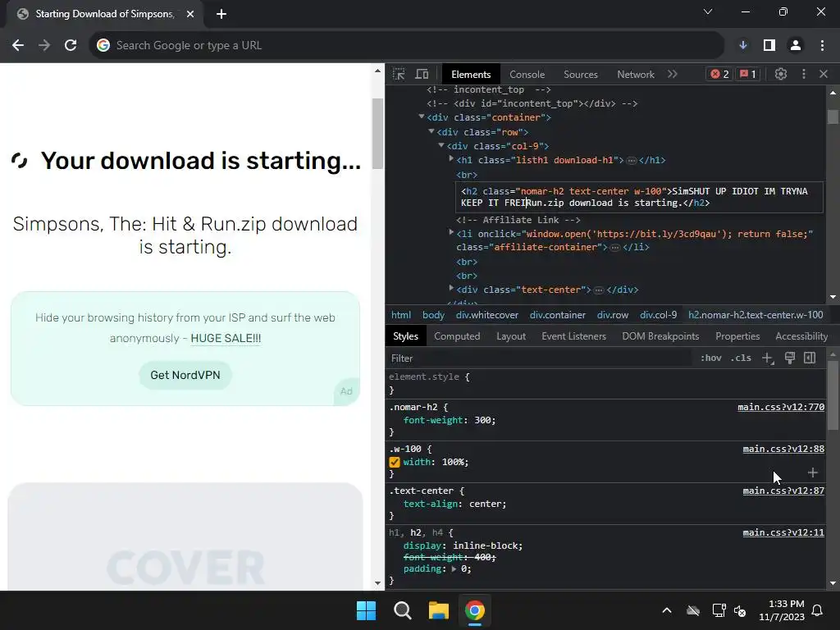The width and height of the screenshot is (840, 630).
Task: Open main.css?v12:11 source link
Action: (783, 532)
